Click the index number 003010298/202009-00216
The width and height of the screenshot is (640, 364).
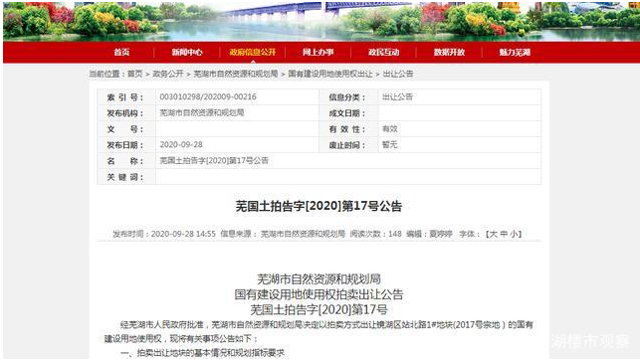(208, 97)
